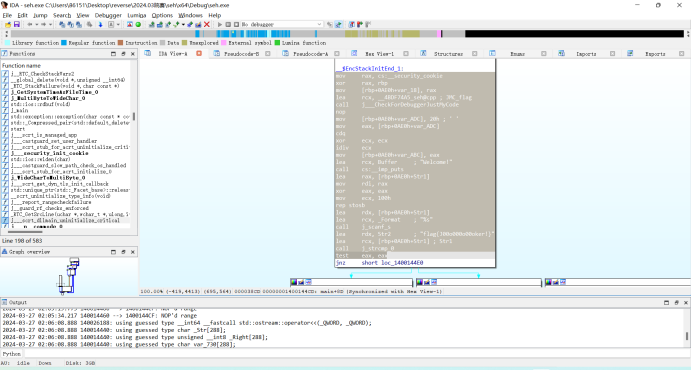Open the Edit menu

22,15
